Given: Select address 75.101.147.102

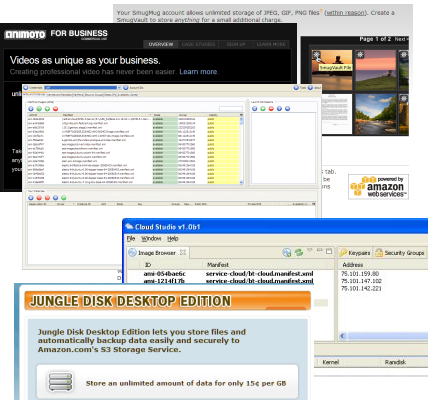Looking at the screenshot, I should click(x=361, y=281).
